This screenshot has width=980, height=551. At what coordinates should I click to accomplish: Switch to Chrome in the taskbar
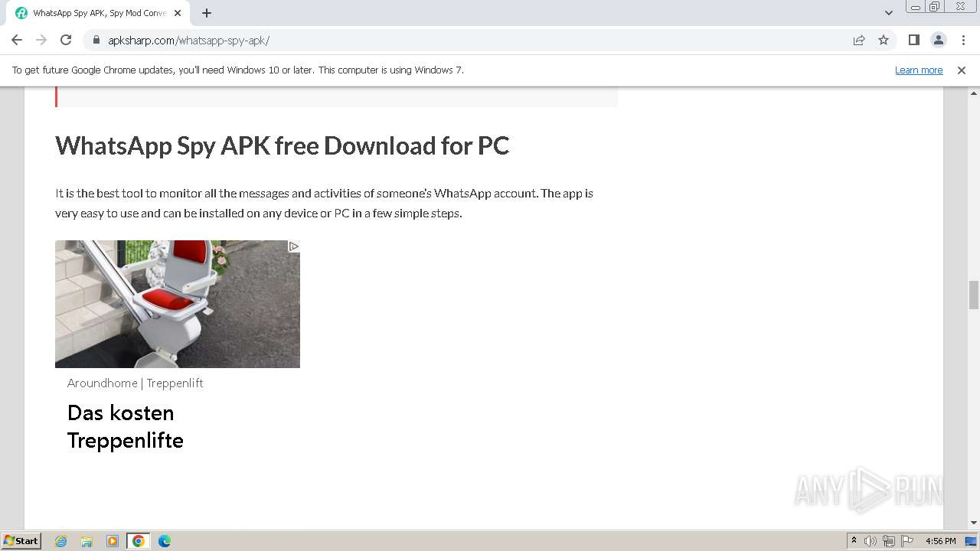coord(139,541)
